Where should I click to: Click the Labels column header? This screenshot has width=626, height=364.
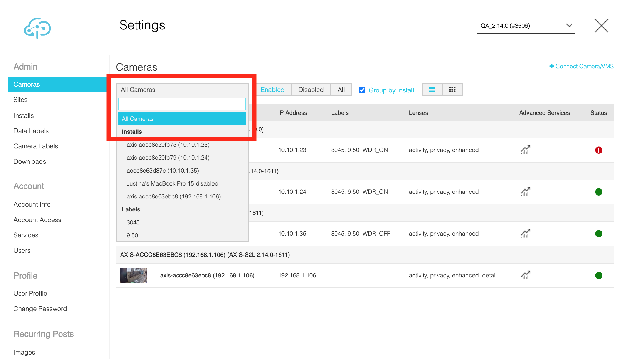click(x=340, y=113)
